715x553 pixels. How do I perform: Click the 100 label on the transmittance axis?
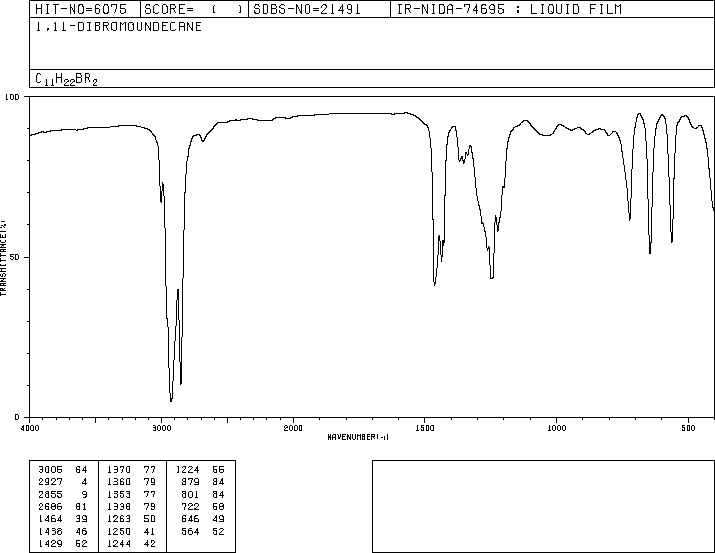pyautogui.click(x=12, y=97)
